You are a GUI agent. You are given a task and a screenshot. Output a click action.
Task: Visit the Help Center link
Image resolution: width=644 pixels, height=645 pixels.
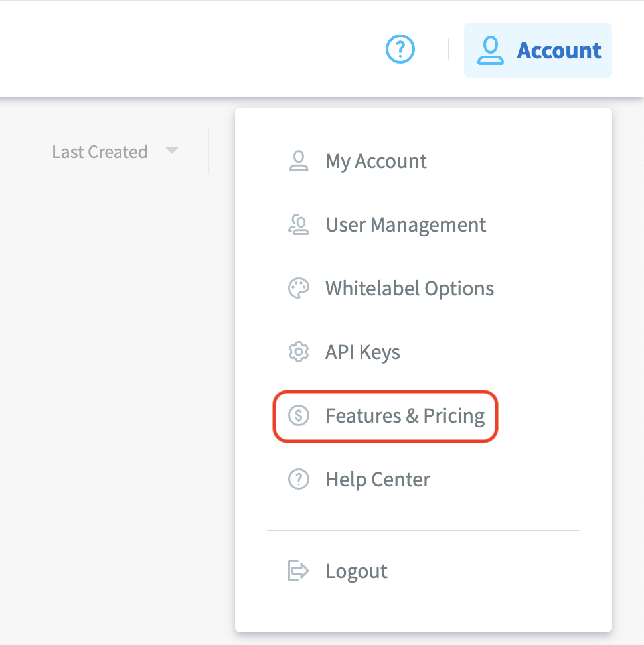click(378, 480)
